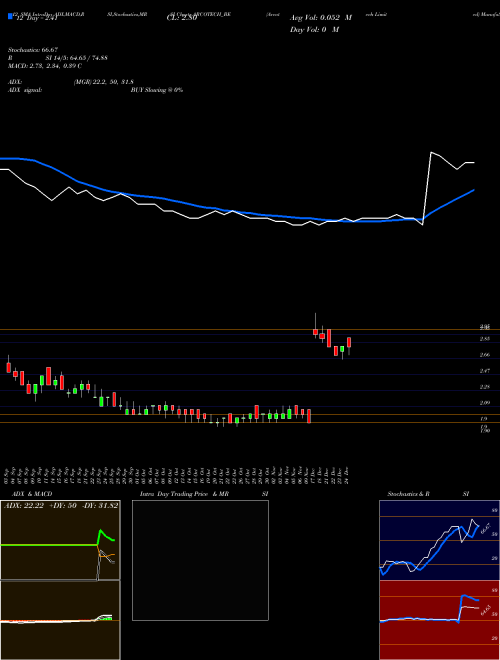500x660 pixels.
Task: Open the red RSI chart panel
Action: pyautogui.click(x=439, y=620)
